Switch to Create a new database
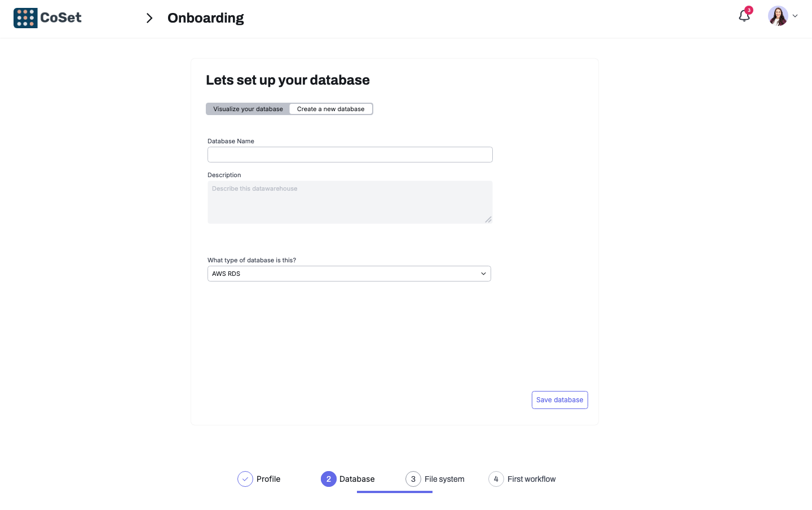Screen dimensions: 812x510 pos(330,109)
